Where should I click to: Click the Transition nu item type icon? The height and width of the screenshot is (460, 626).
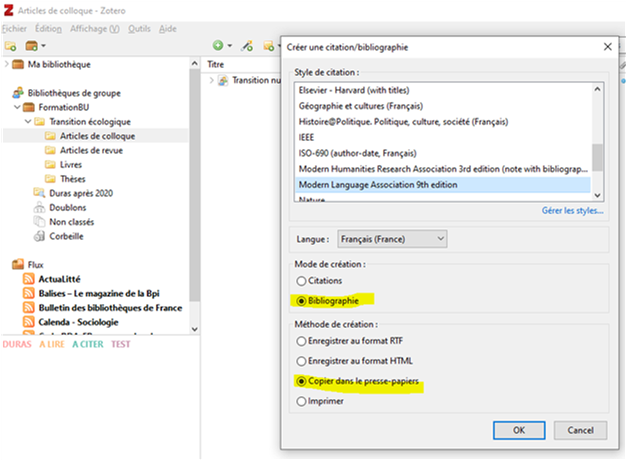pos(223,80)
